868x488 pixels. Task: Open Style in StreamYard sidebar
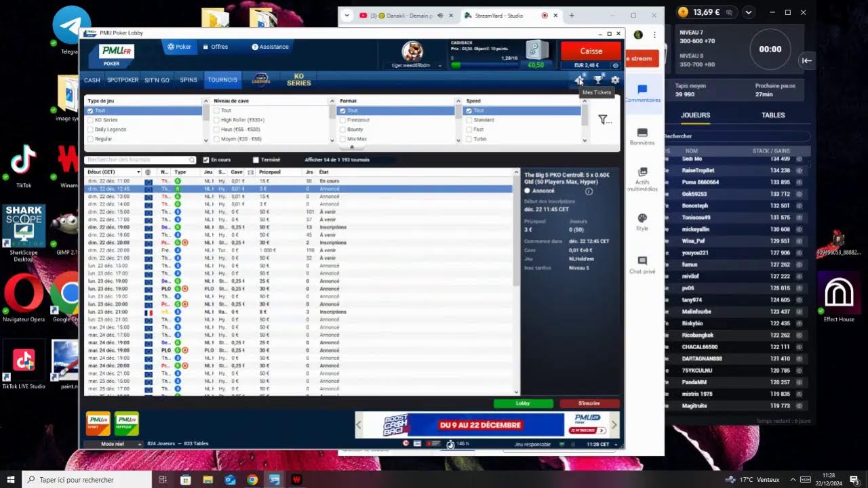pos(642,222)
